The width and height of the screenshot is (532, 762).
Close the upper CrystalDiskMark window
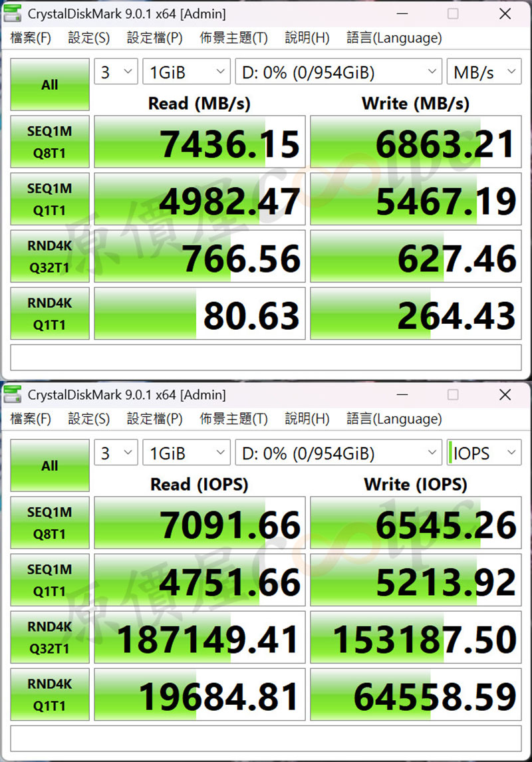pyautogui.click(x=504, y=13)
